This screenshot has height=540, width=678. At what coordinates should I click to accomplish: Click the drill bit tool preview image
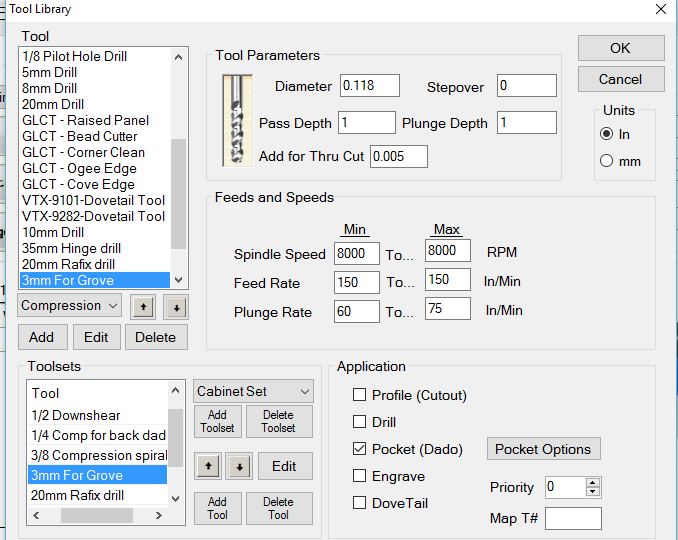click(238, 119)
